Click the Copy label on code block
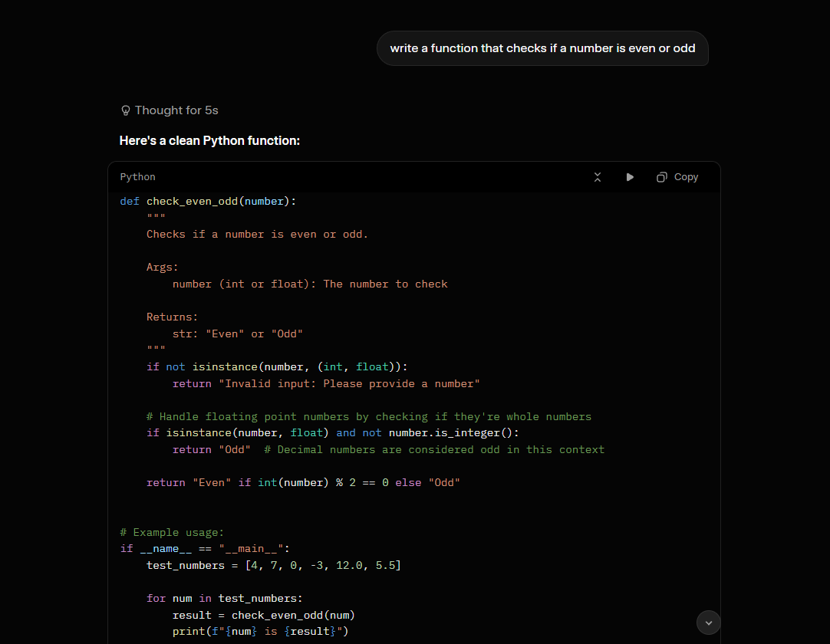830x644 pixels. click(686, 177)
